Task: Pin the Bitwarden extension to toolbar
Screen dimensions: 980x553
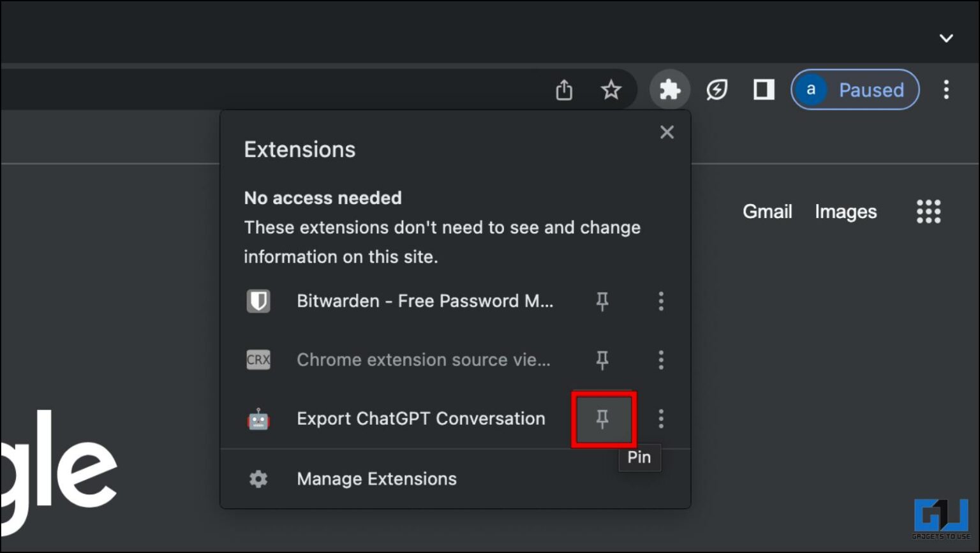Action: [x=603, y=301]
